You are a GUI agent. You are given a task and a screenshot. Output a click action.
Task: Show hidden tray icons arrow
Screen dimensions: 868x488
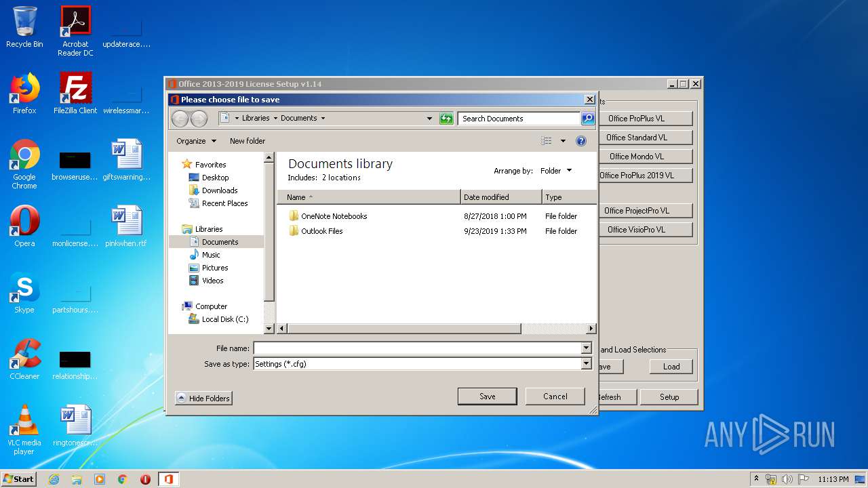tap(757, 479)
